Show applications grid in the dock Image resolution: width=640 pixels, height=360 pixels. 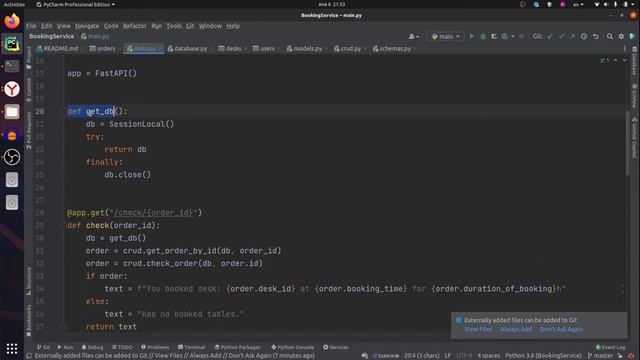coord(12,349)
